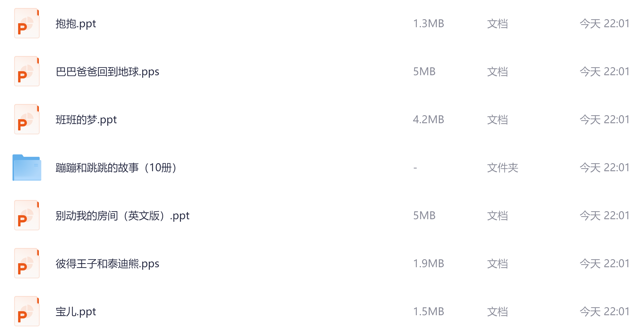
Task: Open 巴巴爸爸回到地球.pps by its name
Action: coord(107,72)
